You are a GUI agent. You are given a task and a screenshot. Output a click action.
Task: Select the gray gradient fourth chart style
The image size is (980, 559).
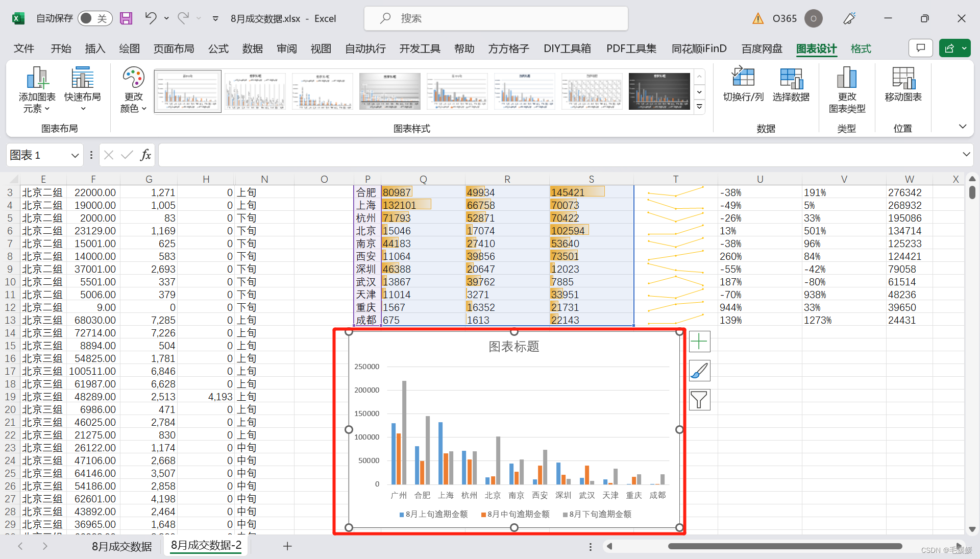[x=390, y=91]
